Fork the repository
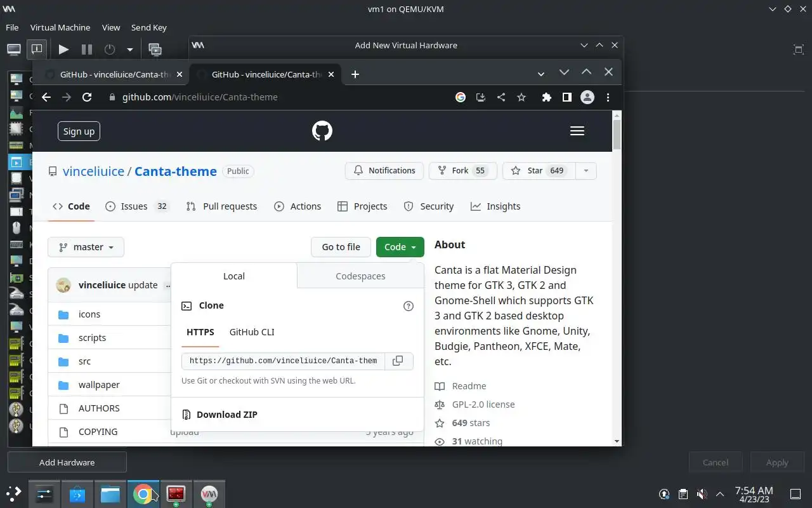The image size is (812, 508). point(463,171)
